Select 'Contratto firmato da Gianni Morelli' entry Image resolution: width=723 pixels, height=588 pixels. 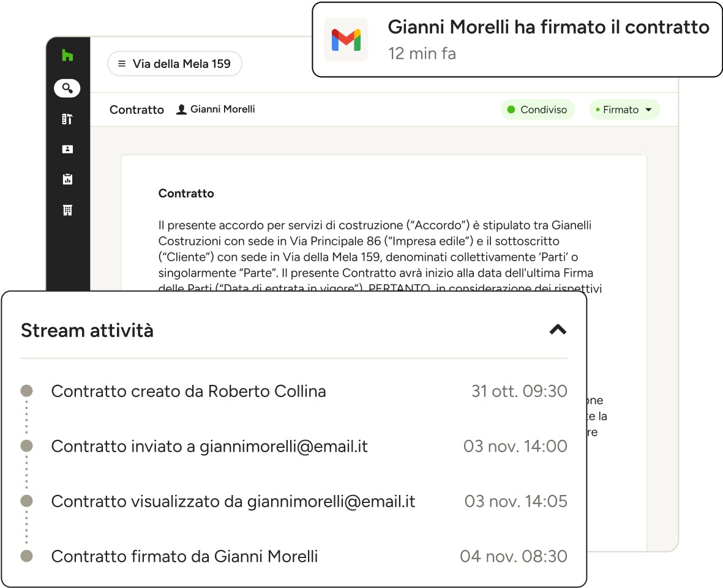(184, 556)
